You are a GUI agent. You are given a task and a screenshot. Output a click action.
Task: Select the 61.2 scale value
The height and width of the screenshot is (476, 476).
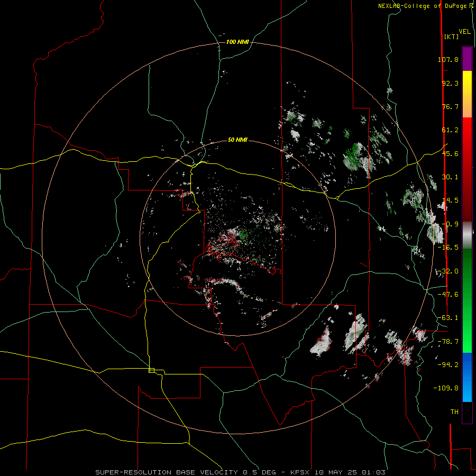coord(450,130)
